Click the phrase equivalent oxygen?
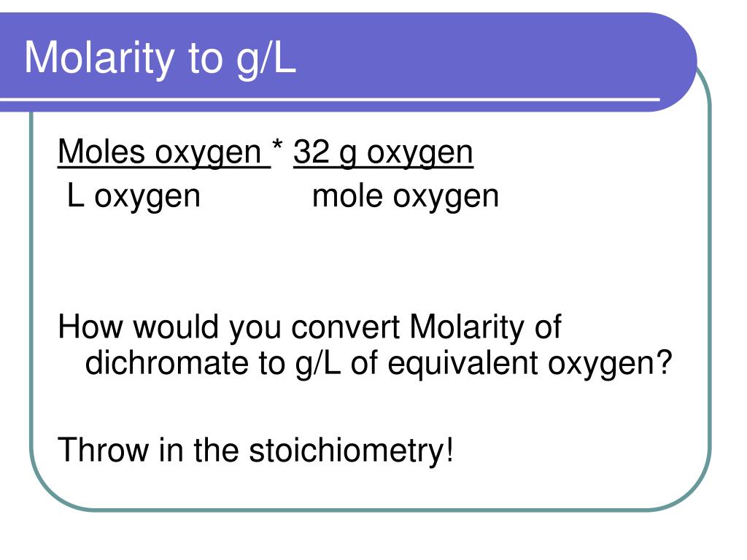 (530, 364)
